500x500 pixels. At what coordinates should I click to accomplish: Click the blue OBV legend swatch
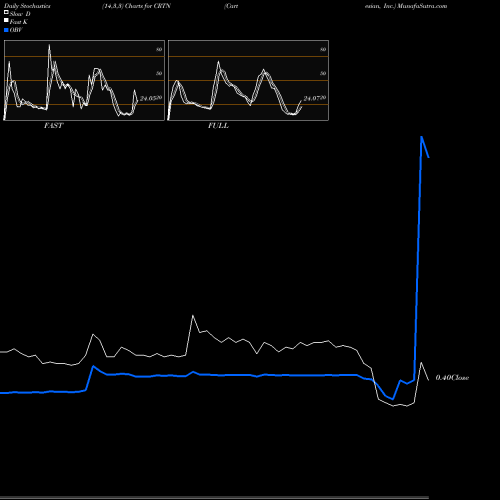pos(6,30)
